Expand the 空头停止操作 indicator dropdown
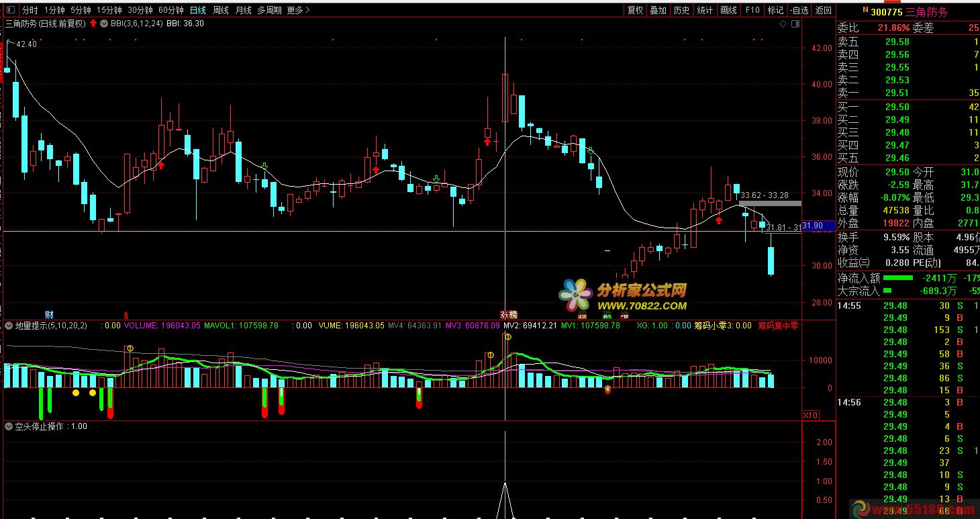Screen dimensions: 980x519 click(9, 426)
